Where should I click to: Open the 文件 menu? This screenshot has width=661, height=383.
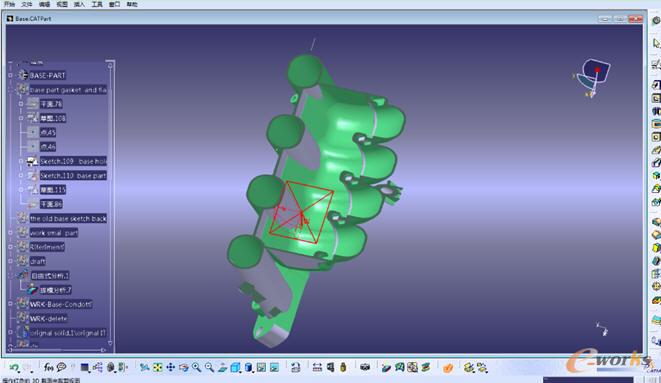(x=27, y=4)
